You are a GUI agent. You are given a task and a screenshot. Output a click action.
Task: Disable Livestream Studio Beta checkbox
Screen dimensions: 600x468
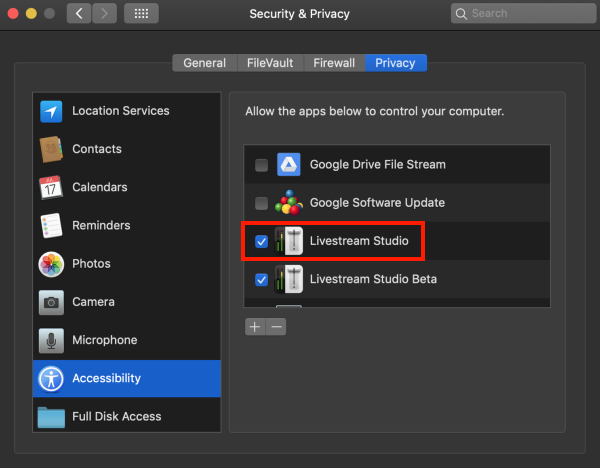(261, 280)
